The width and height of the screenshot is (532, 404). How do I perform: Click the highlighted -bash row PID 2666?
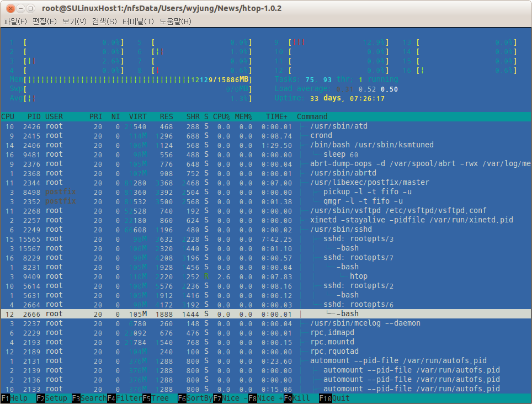[x=266, y=314]
